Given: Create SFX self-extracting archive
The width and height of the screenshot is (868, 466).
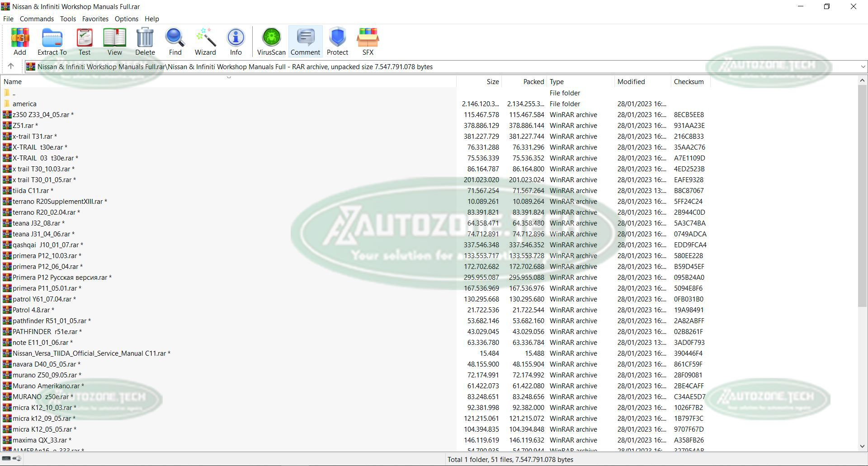Looking at the screenshot, I should coord(368,42).
